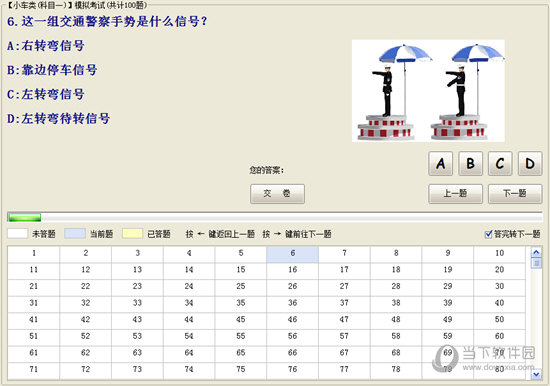The width and height of the screenshot is (550, 386).
Task: Choose answer B button
Action: (470, 164)
